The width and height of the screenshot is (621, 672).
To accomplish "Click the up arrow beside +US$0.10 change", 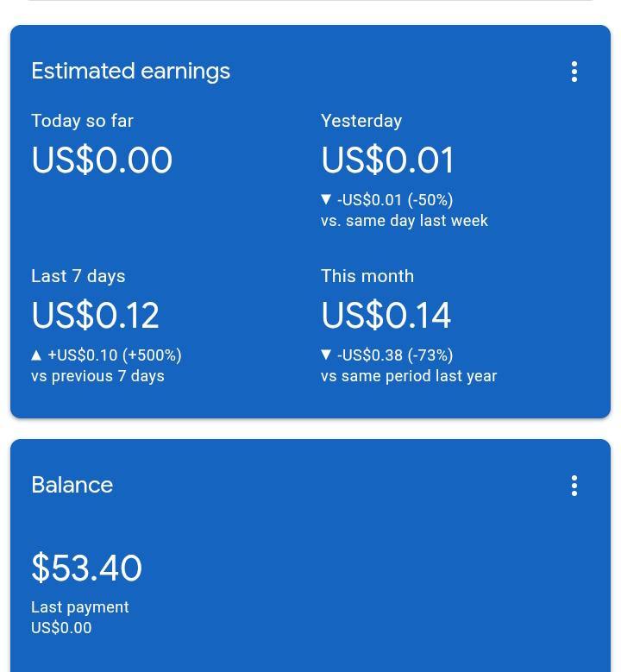I will [x=36, y=355].
